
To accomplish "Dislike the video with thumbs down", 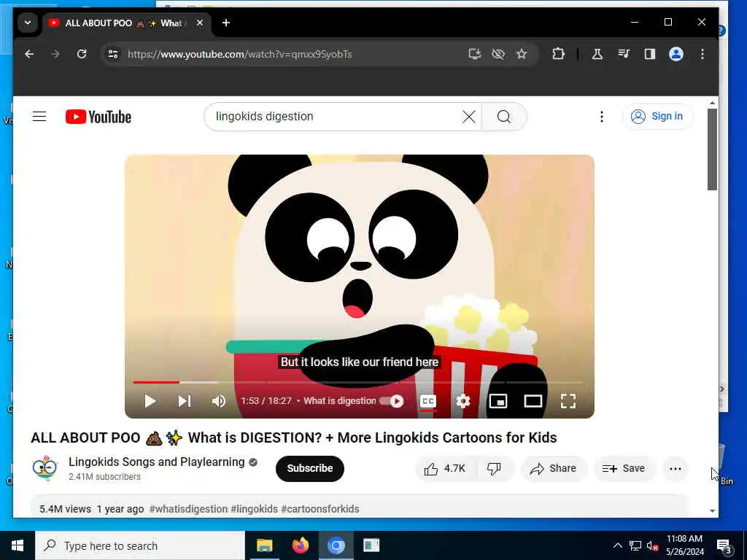I will [x=494, y=469].
